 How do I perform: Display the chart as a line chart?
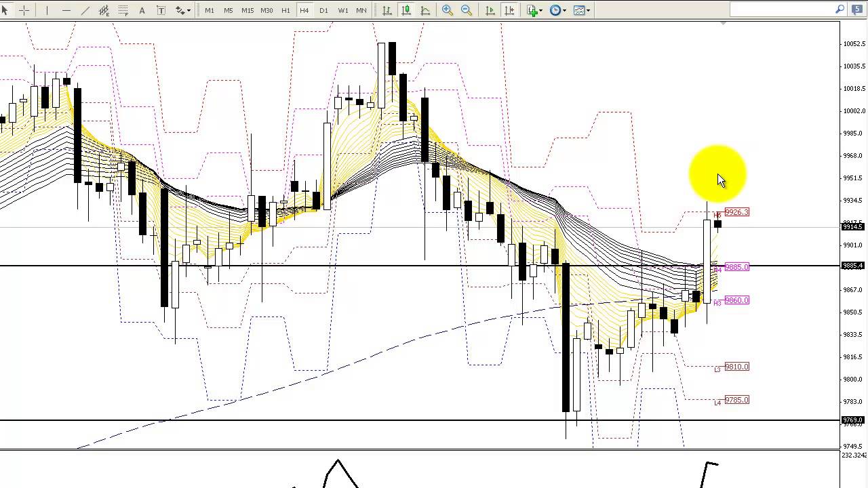(425, 10)
